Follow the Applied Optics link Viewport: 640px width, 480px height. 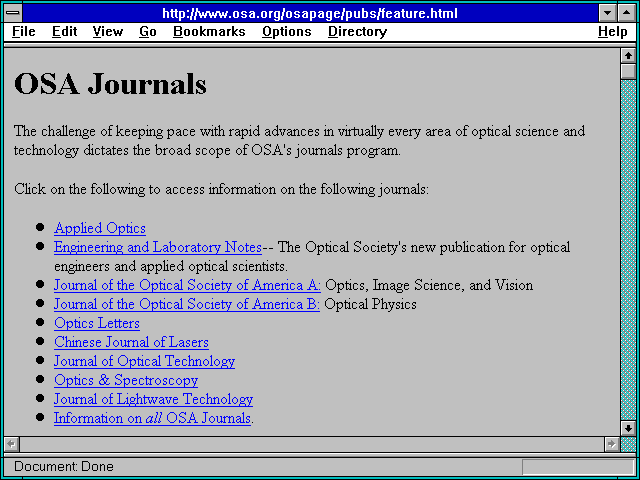coord(100,228)
